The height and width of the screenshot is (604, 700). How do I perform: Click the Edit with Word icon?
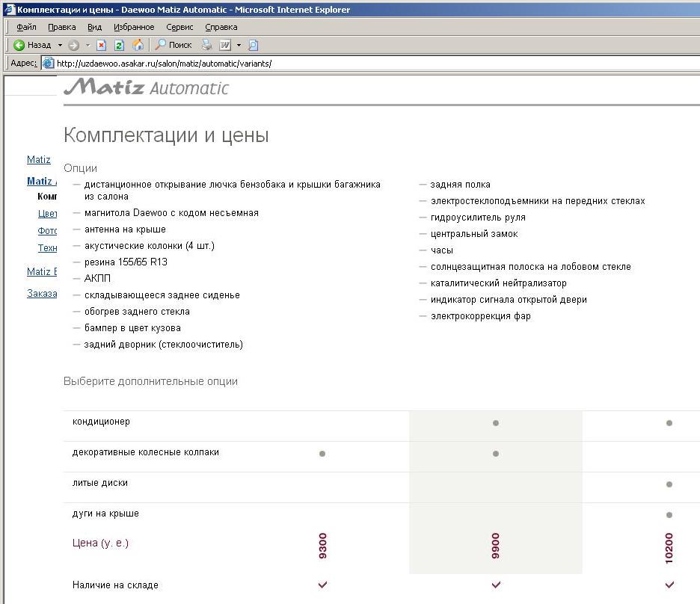(224, 45)
